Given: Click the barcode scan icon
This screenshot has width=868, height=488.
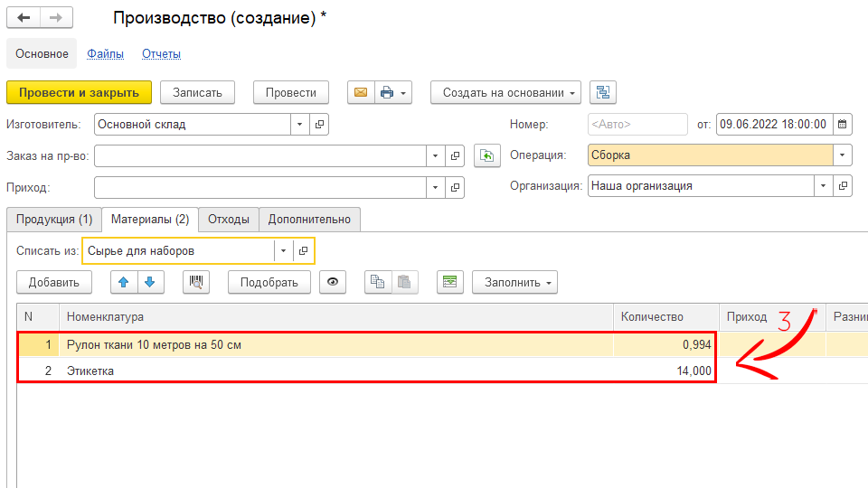Looking at the screenshot, I should 196,282.
